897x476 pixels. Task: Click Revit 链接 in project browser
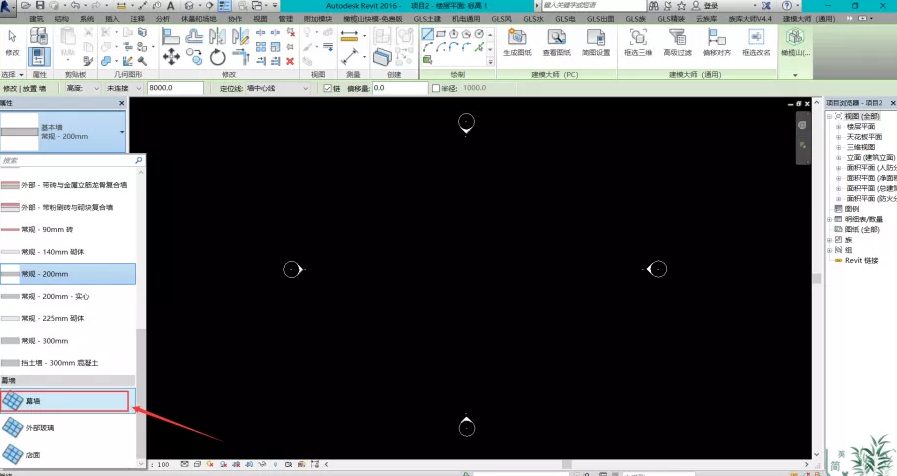861,260
